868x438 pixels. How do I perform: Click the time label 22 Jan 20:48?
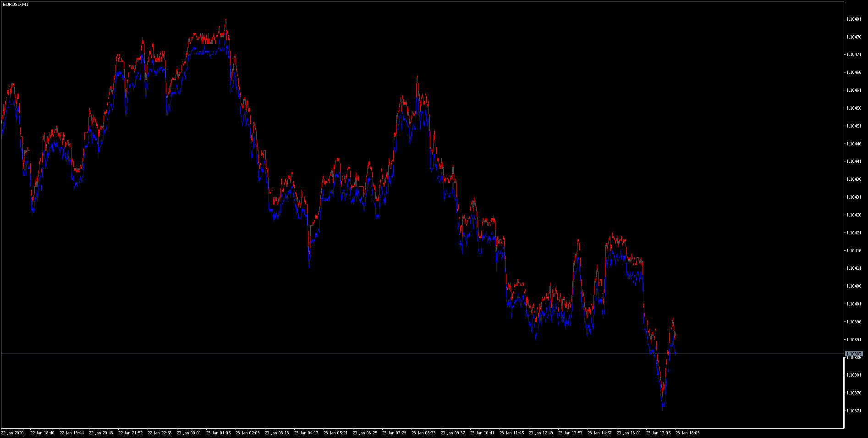pyautogui.click(x=101, y=433)
